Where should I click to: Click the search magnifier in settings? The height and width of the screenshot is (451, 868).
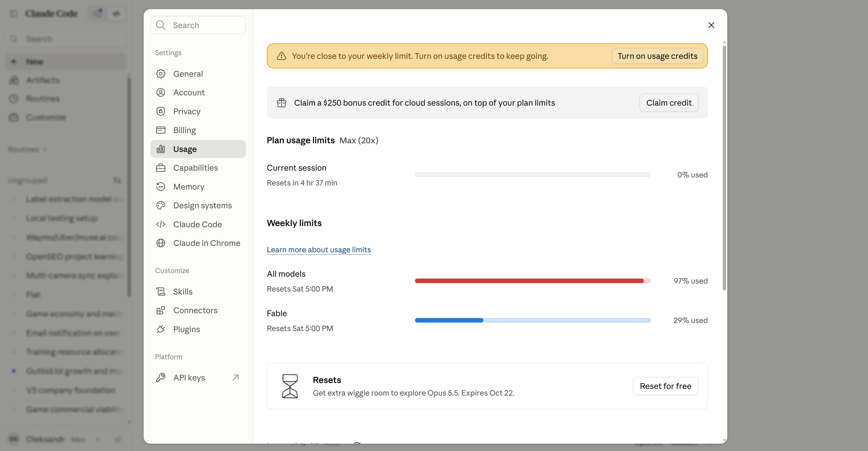point(161,25)
